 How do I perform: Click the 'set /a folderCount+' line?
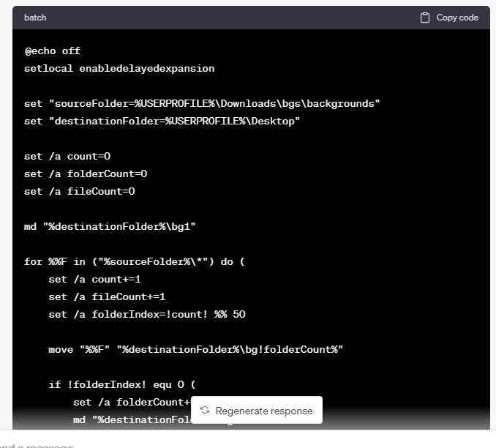click(x=132, y=402)
